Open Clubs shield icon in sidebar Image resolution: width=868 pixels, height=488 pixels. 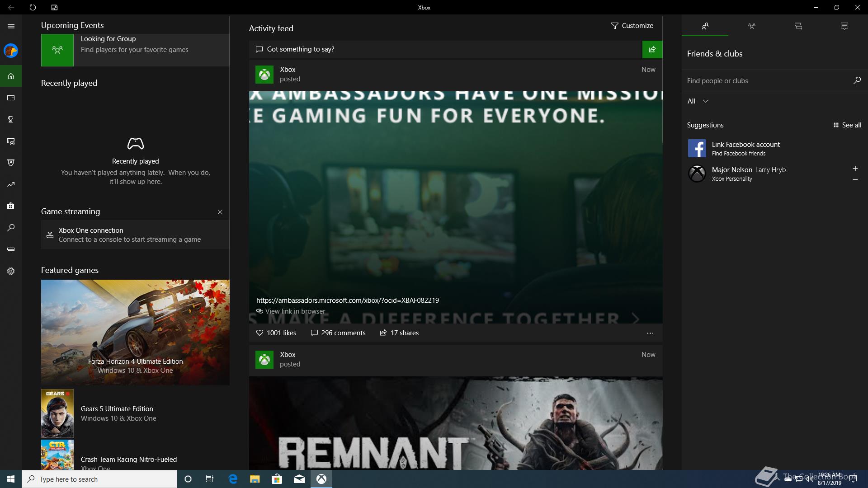tap(11, 163)
